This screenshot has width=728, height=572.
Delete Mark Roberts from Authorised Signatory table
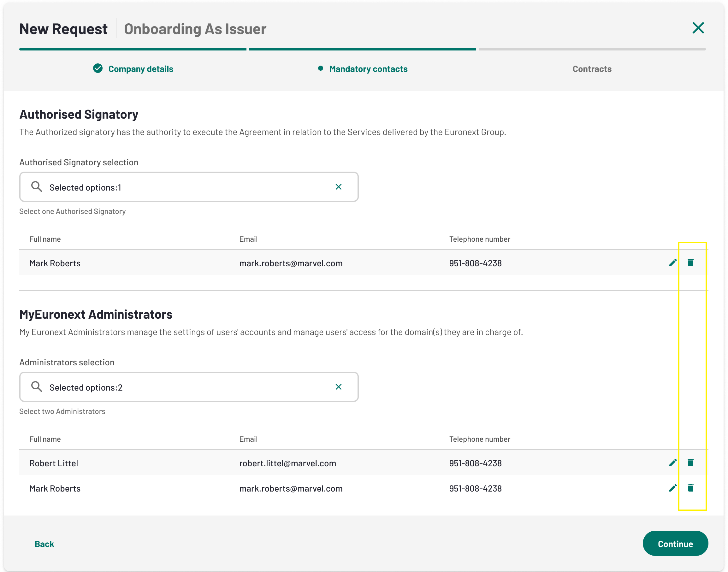(x=690, y=263)
